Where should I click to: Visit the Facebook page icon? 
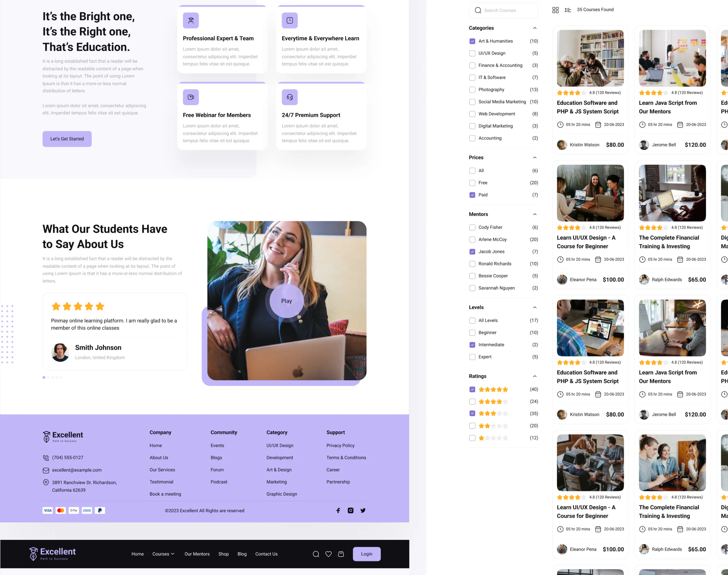click(338, 511)
